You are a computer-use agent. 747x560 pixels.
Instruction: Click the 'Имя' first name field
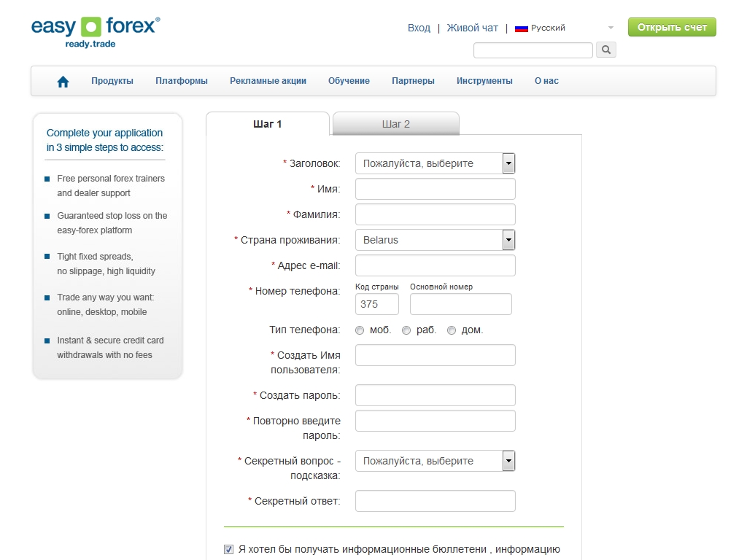435,189
